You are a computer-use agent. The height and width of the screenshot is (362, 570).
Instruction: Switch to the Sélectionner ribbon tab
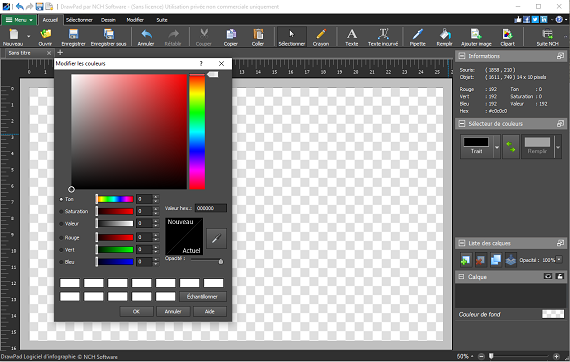point(79,20)
